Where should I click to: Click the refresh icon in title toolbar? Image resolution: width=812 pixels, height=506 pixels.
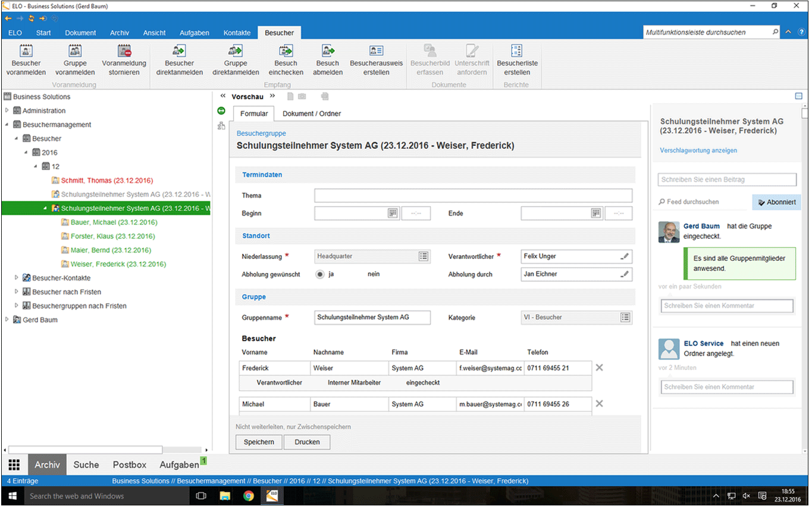coord(32,18)
